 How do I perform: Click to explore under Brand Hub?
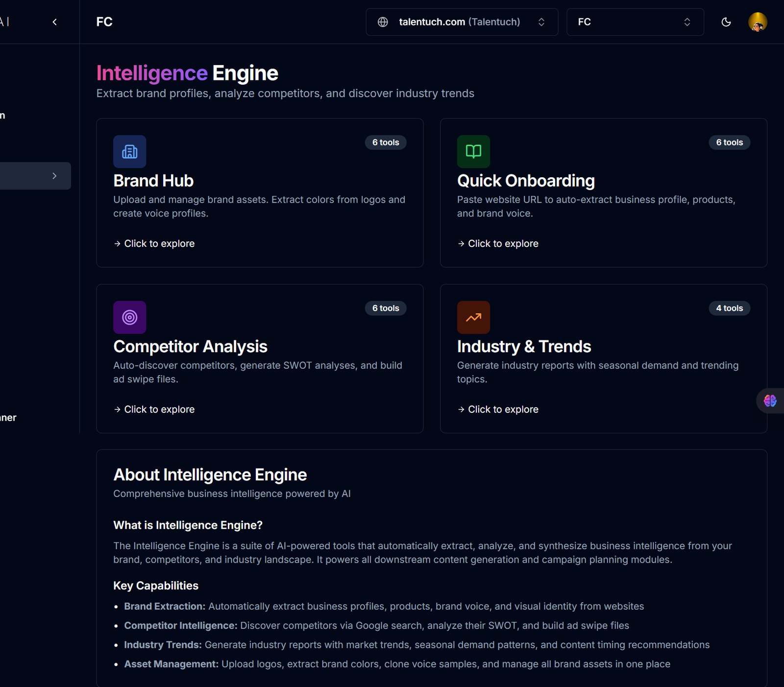coord(159,244)
